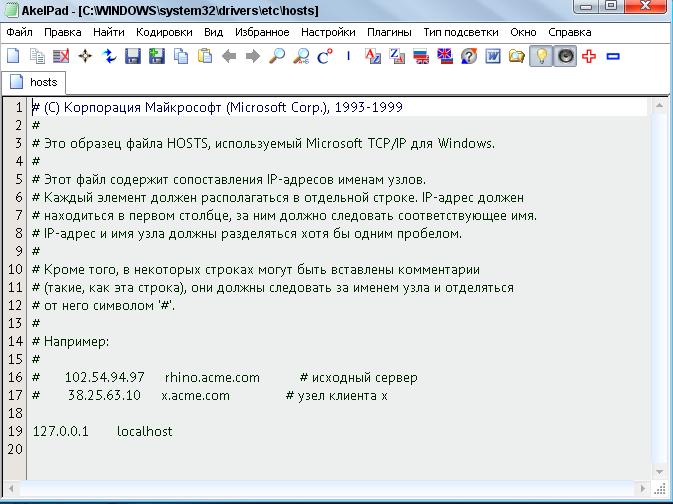Screen dimensions: 673x504
Task: Open the Окно menu
Action: click(x=523, y=32)
